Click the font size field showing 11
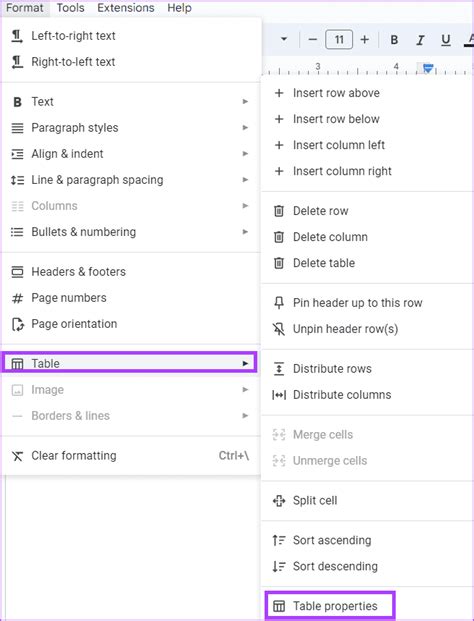This screenshot has width=474, height=621. [339, 40]
